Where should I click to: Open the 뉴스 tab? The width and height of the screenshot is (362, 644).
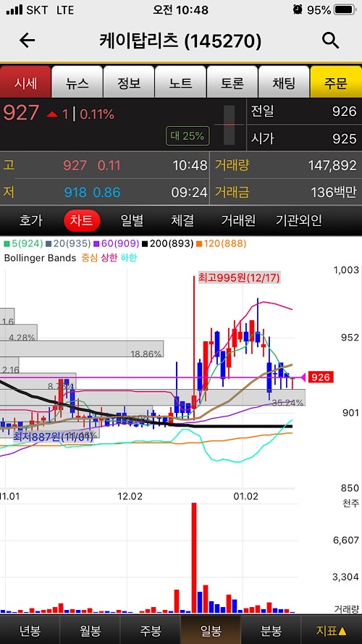[x=77, y=83]
